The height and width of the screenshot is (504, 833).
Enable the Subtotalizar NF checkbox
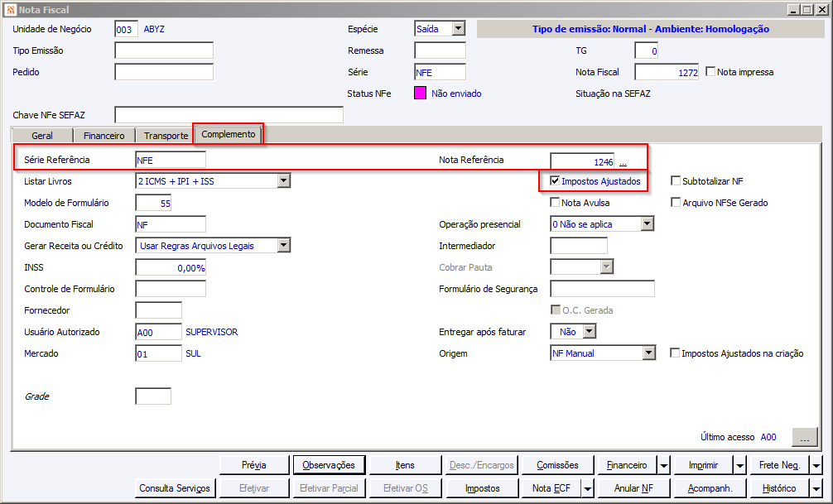pos(676,181)
